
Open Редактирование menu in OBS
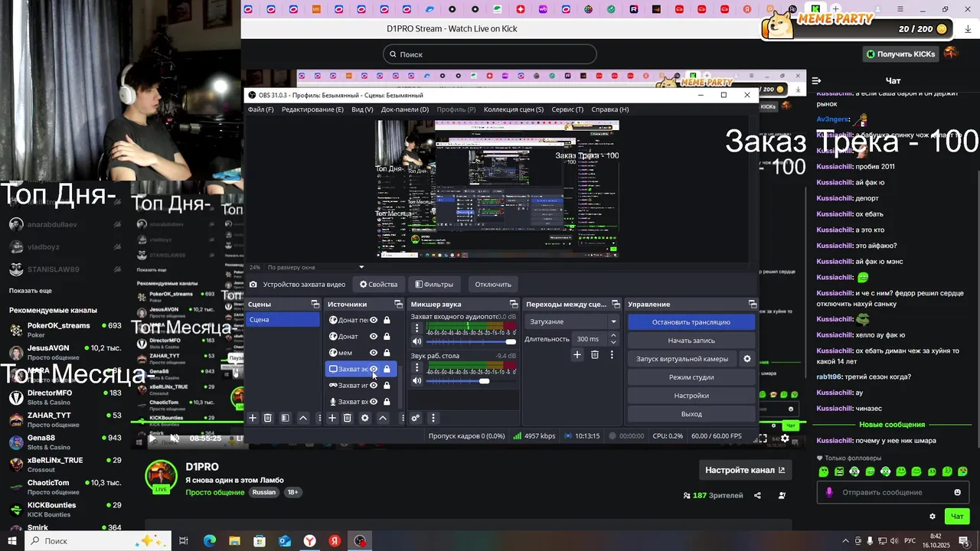click(312, 109)
